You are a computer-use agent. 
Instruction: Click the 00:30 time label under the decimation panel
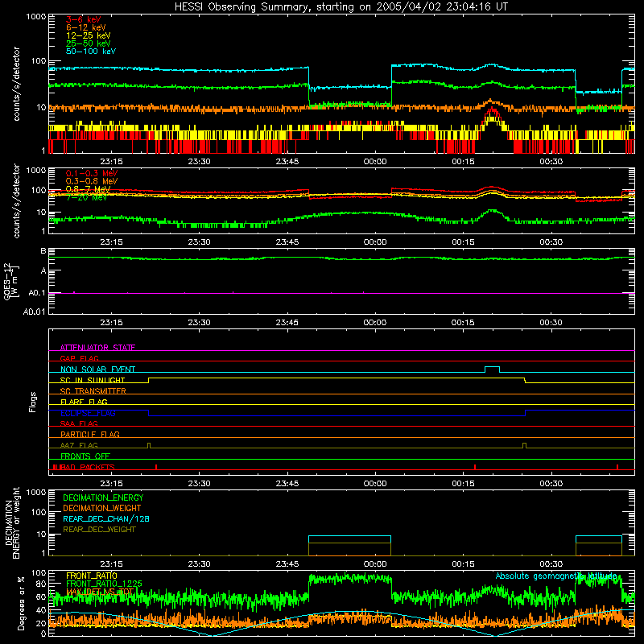tap(551, 564)
